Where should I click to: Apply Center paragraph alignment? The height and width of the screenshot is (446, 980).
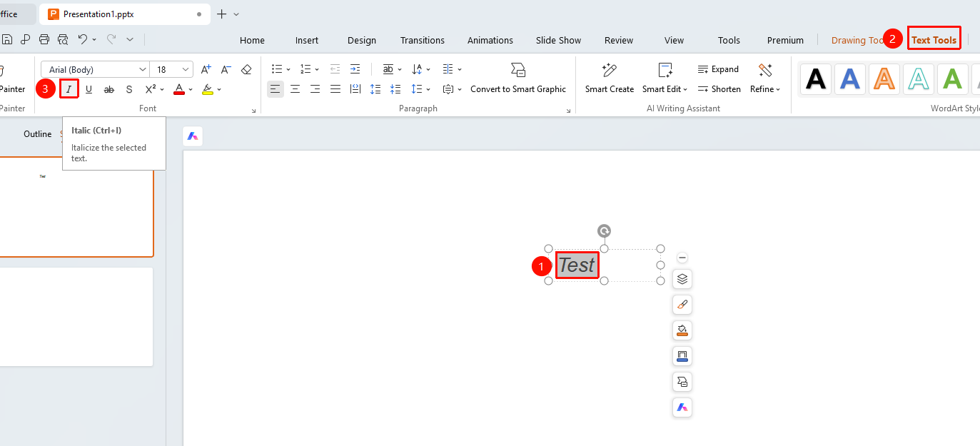pyautogui.click(x=295, y=89)
